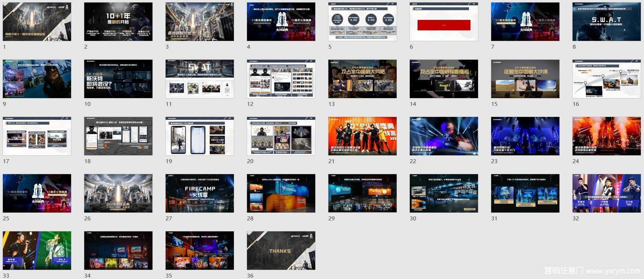Select slide 33 singers thumbnail
Viewport: 644px width, 279px height.
[x=37, y=251]
